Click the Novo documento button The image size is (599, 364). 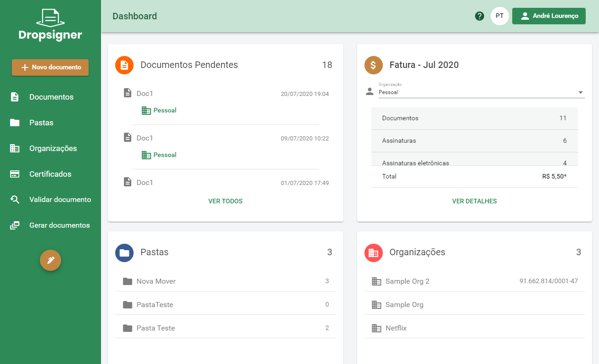point(50,67)
